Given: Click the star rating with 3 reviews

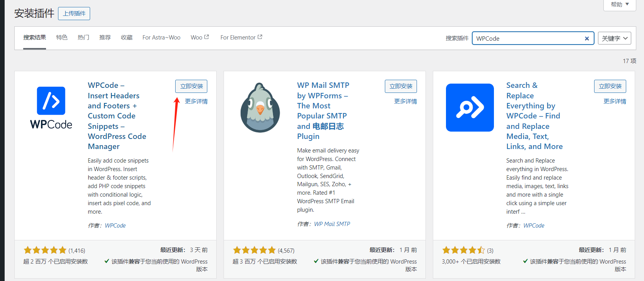Looking at the screenshot, I should pos(463,250).
